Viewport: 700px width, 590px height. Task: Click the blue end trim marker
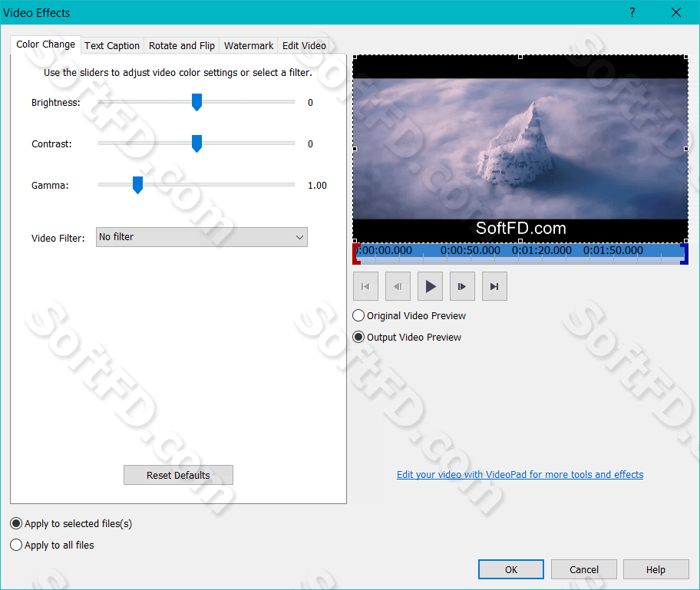(685, 254)
